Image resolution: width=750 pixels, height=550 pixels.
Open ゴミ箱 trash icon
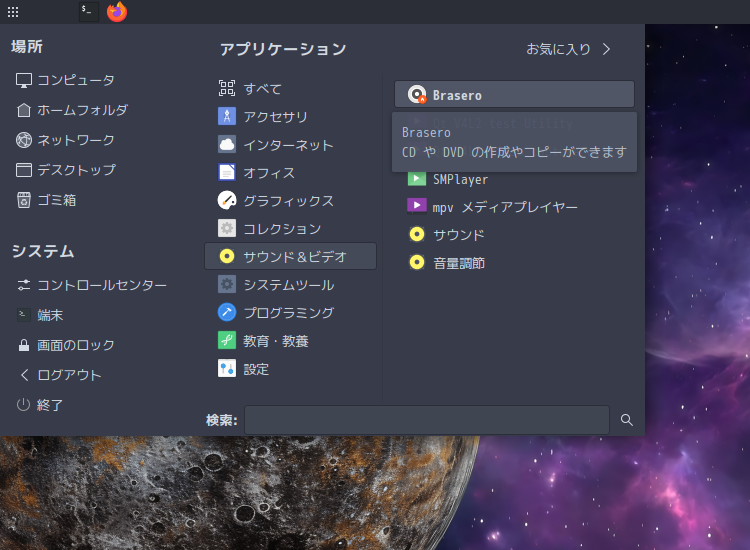pos(24,200)
